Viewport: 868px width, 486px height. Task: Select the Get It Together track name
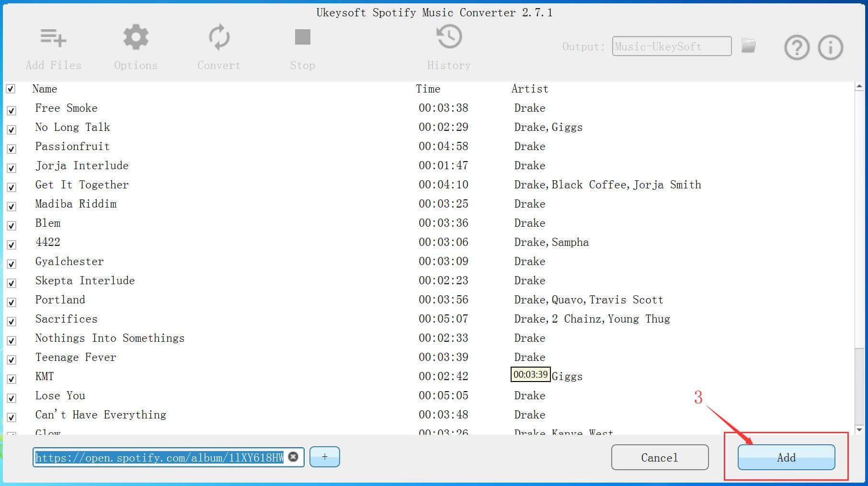82,185
